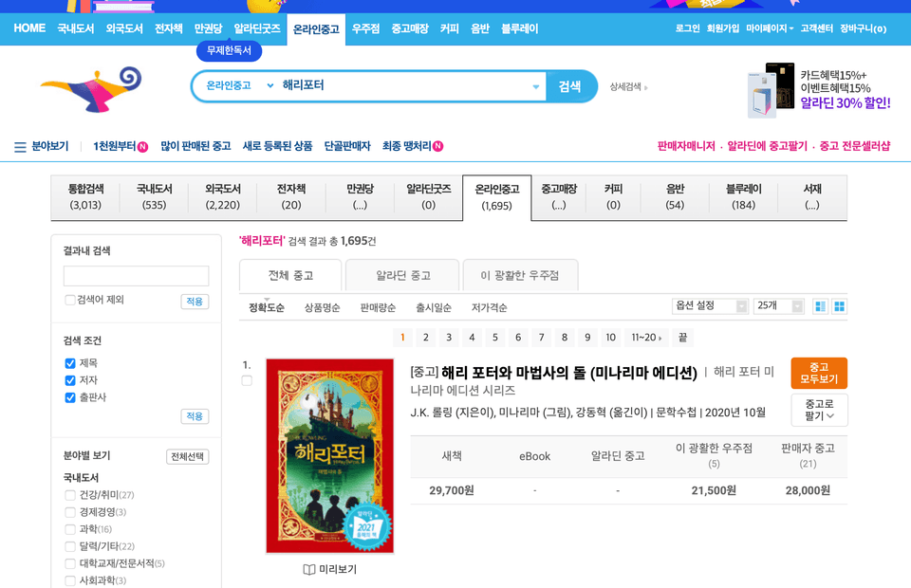Select the 알라딘 중고 tab

click(402, 275)
